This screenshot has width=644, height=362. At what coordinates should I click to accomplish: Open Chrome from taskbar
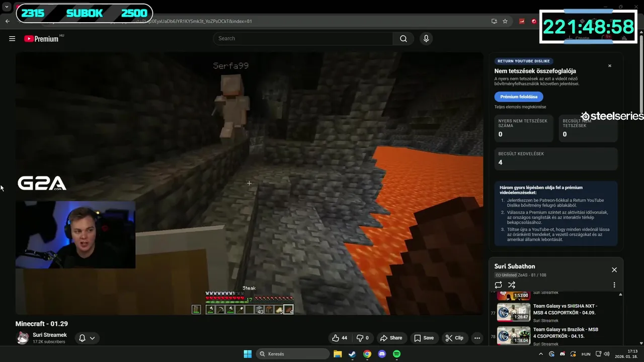tap(367, 354)
